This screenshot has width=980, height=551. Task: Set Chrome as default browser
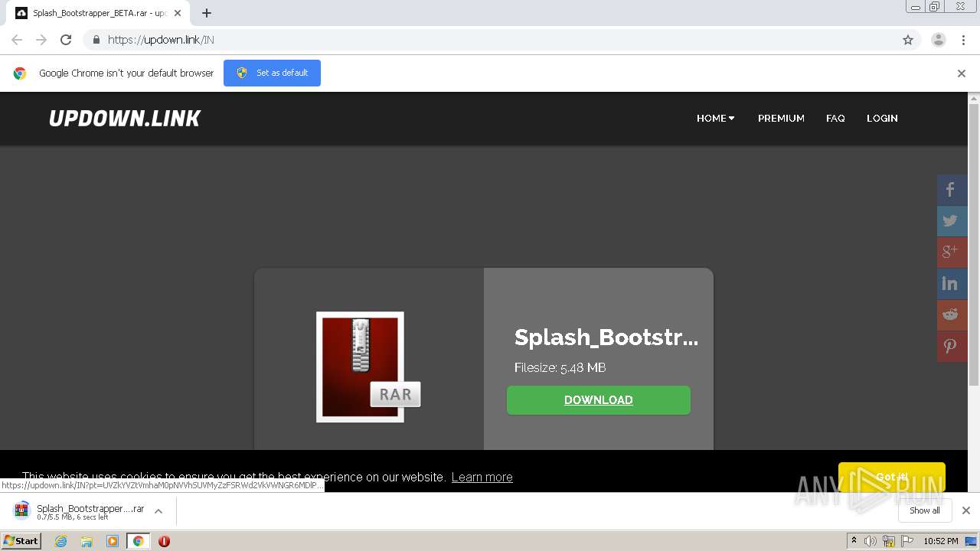coord(272,73)
